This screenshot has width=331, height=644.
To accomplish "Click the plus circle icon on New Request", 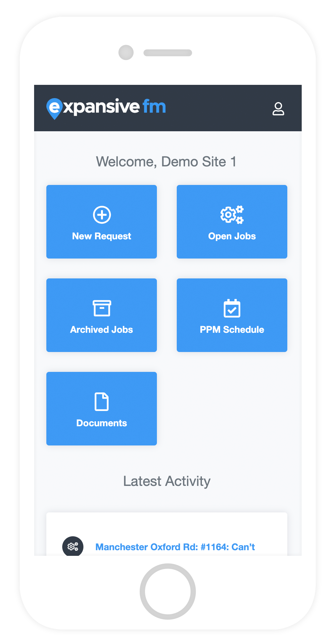I will click(102, 215).
